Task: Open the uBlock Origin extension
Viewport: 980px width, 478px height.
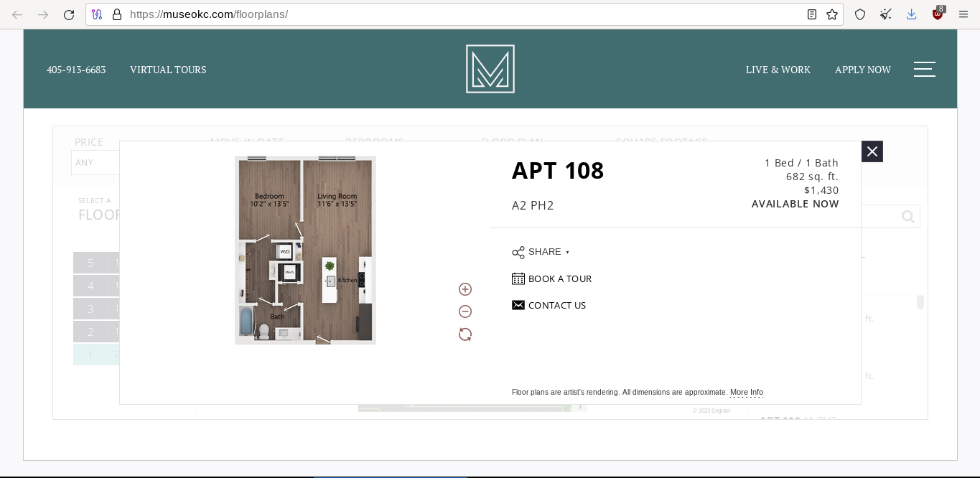Action: (x=938, y=14)
